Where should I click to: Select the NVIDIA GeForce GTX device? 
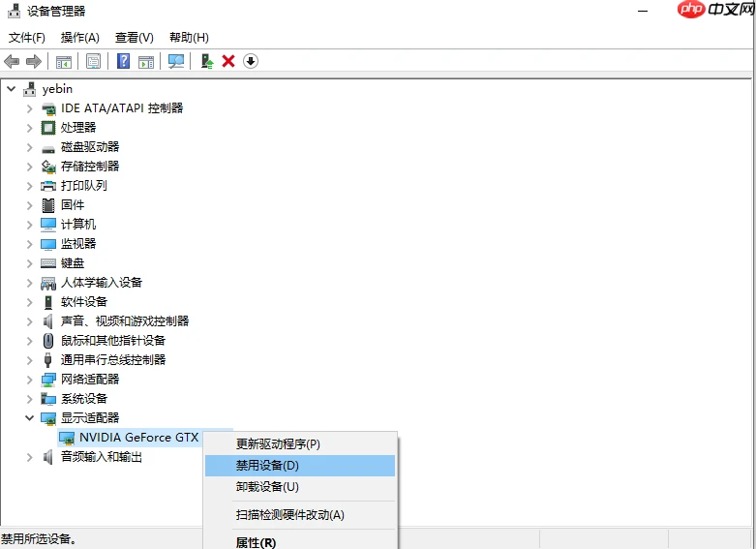pos(138,438)
